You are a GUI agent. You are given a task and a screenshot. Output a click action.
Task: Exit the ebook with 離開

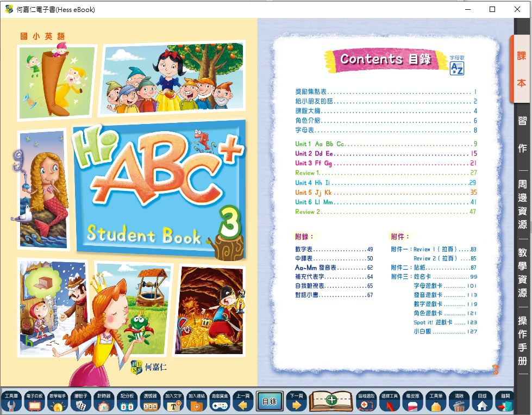pos(505,401)
